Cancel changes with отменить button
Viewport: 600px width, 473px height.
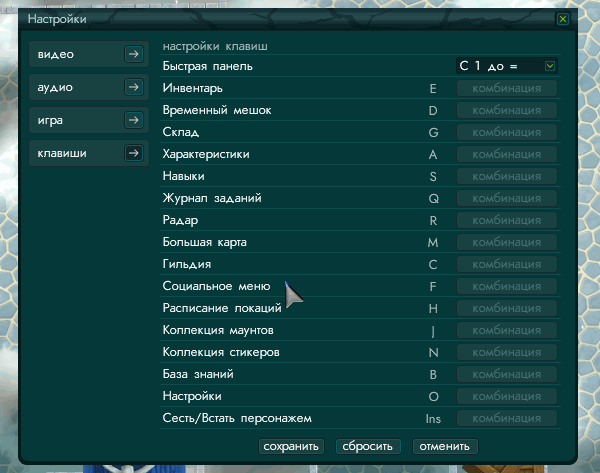pyautogui.click(x=445, y=446)
